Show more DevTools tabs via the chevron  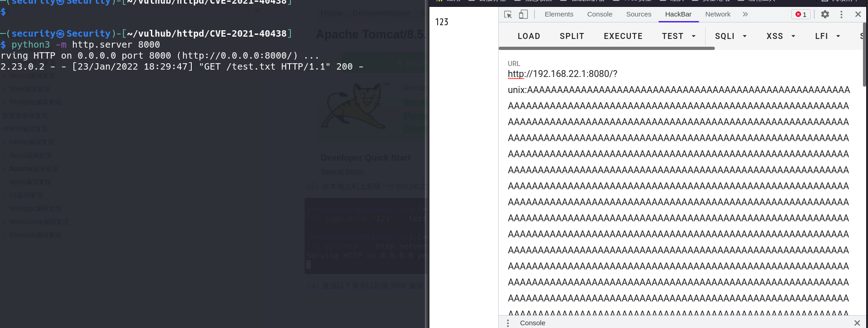click(x=746, y=14)
